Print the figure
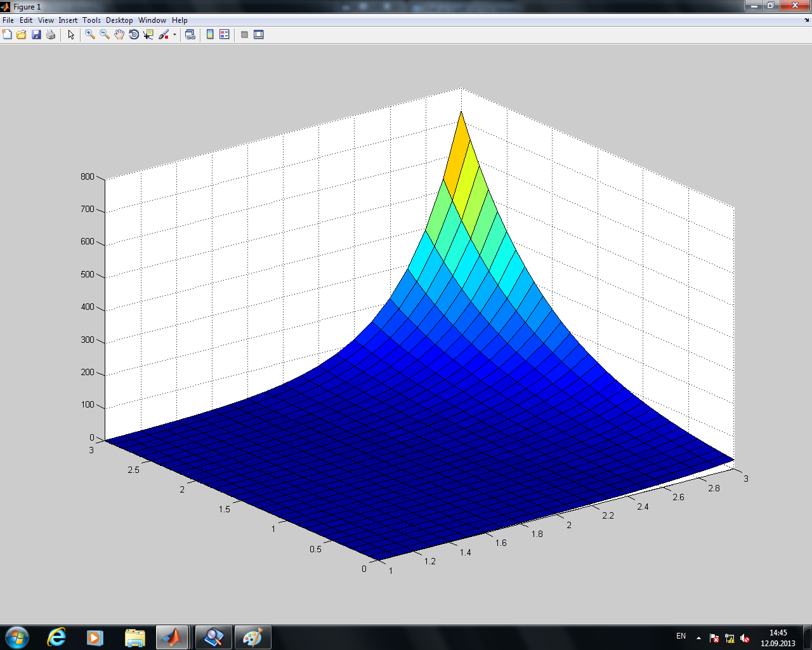812x650 pixels. point(51,34)
